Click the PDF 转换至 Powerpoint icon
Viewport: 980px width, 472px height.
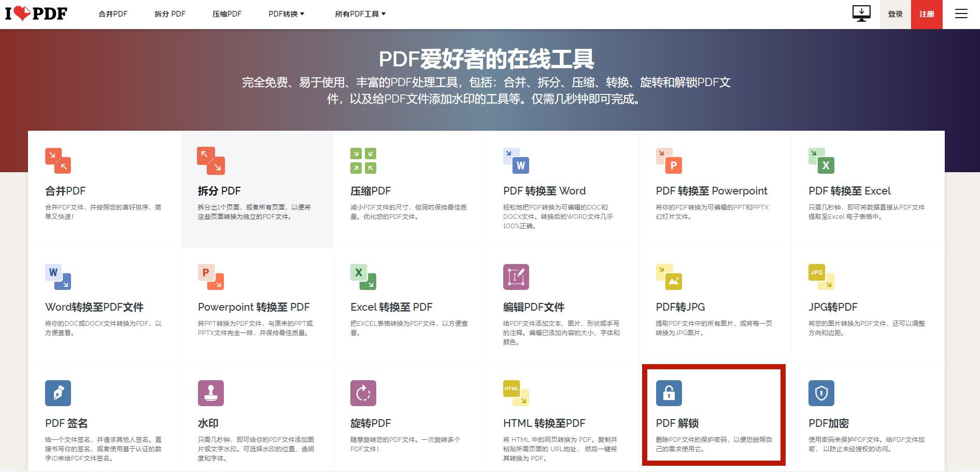pyautogui.click(x=669, y=162)
